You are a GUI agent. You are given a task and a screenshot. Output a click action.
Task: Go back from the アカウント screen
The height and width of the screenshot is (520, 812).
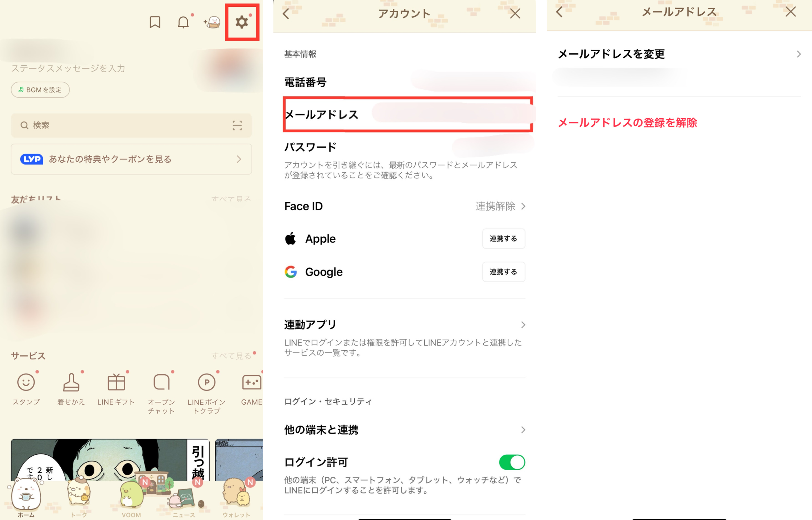tap(286, 14)
